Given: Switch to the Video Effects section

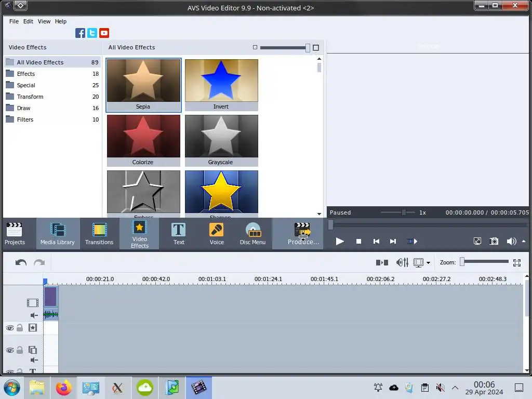Looking at the screenshot, I should coord(139,234).
